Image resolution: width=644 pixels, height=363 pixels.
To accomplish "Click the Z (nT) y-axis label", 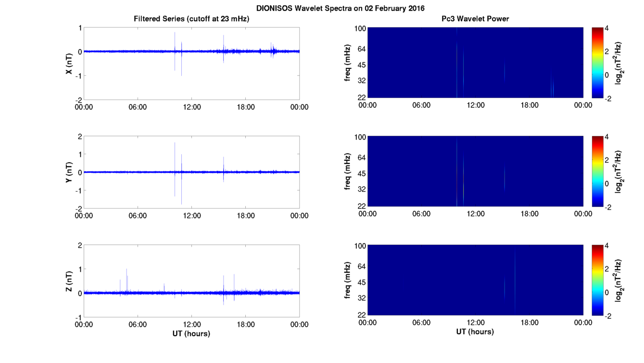I will click(x=69, y=281).
